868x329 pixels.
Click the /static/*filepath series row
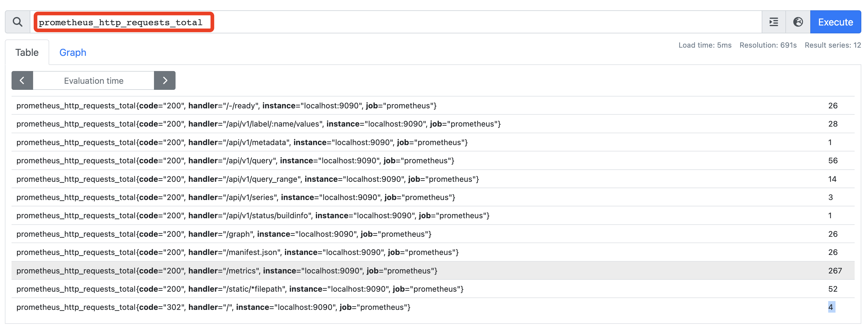click(433, 289)
